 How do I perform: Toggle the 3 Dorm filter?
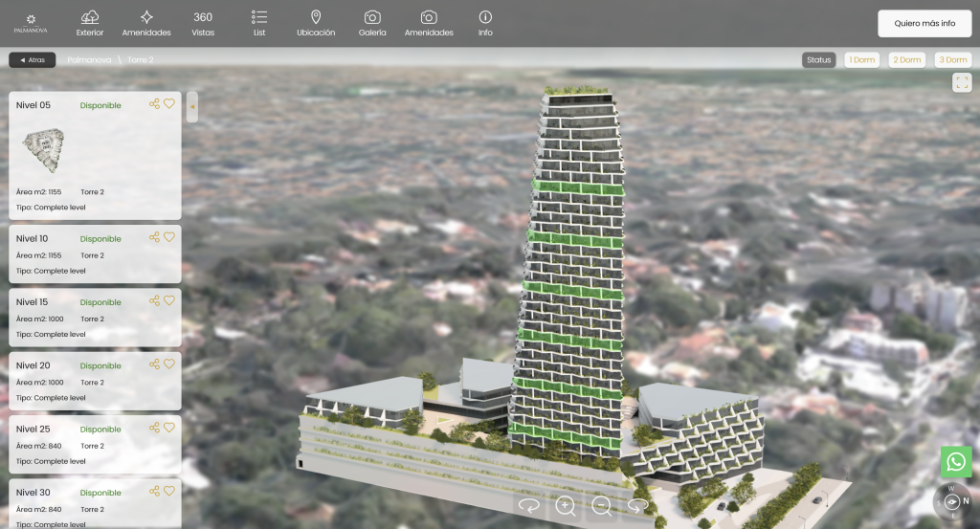pos(952,60)
